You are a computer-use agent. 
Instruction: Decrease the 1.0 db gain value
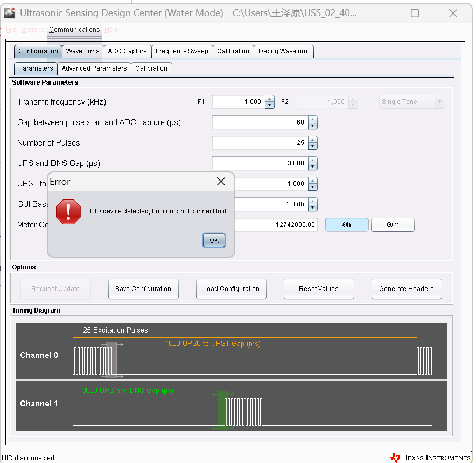(313, 208)
